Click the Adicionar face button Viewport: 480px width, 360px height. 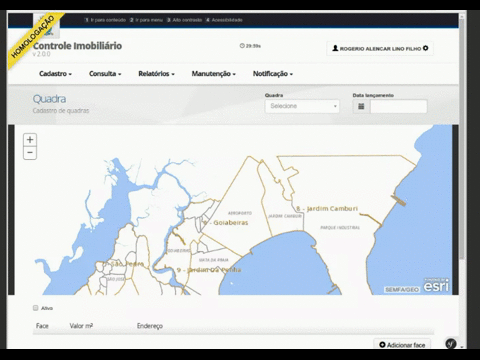(402, 345)
